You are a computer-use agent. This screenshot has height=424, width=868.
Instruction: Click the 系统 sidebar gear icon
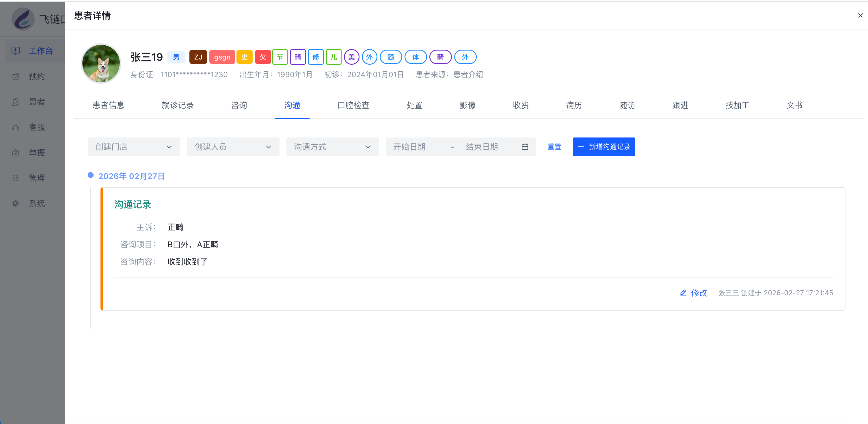[x=16, y=204]
